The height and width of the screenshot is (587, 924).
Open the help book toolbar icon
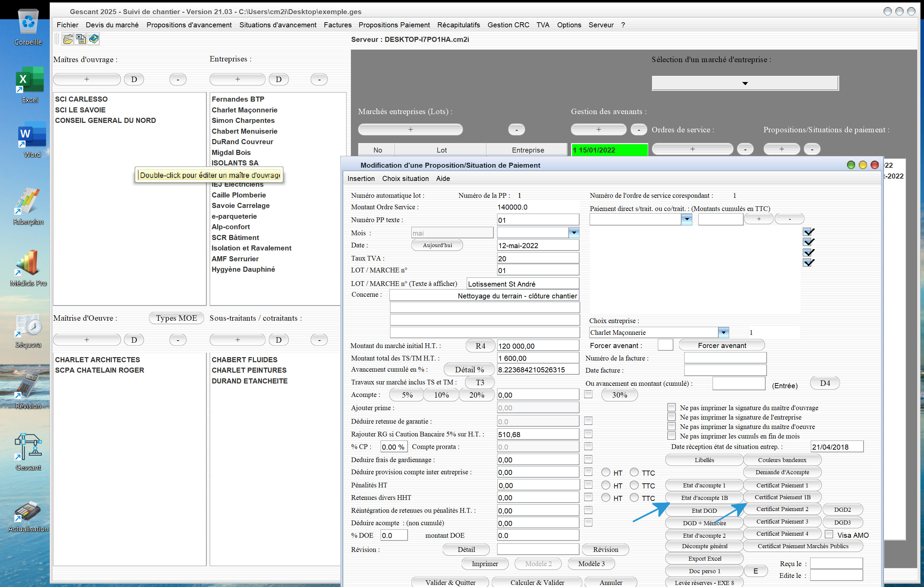94,39
